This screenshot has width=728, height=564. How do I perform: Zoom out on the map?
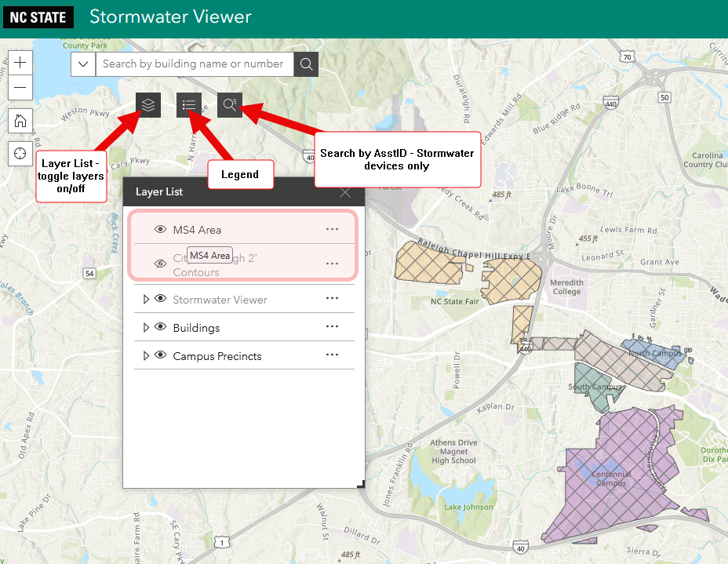(x=20, y=87)
